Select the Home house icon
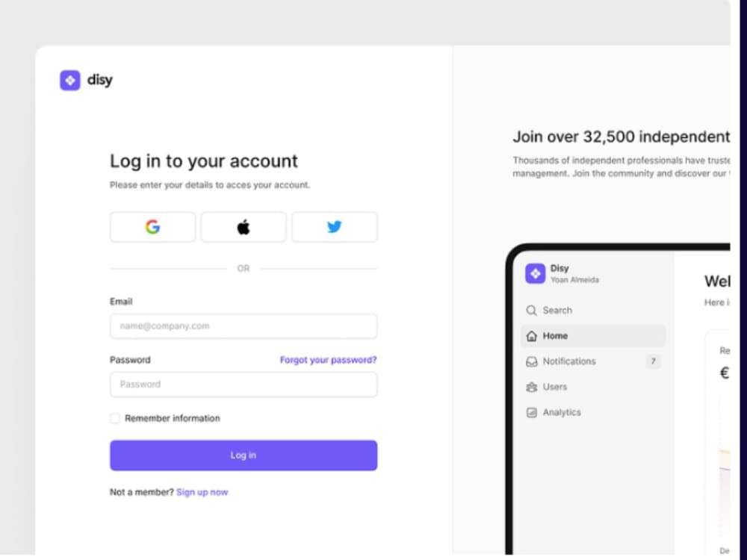 [x=531, y=335]
